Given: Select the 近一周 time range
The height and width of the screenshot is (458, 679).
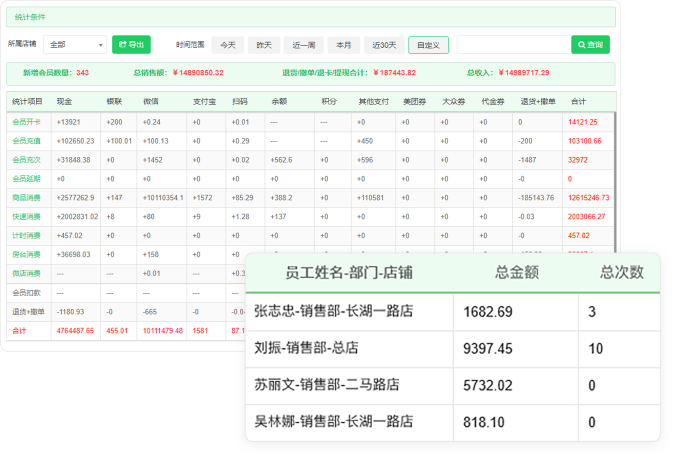Looking at the screenshot, I should (304, 45).
